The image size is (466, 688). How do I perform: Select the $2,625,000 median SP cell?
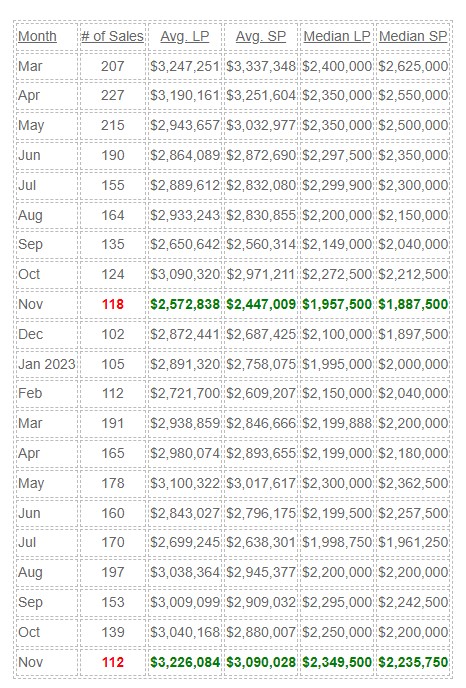pyautogui.click(x=413, y=66)
